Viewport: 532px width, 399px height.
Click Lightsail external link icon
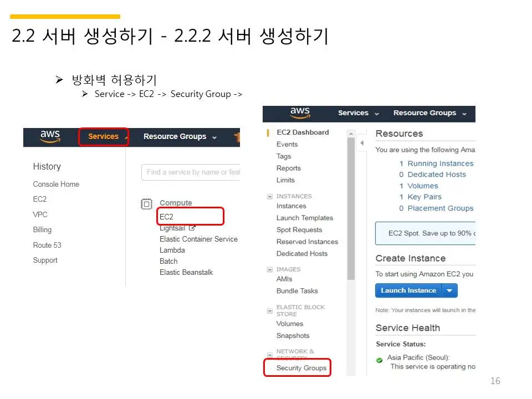(192, 228)
